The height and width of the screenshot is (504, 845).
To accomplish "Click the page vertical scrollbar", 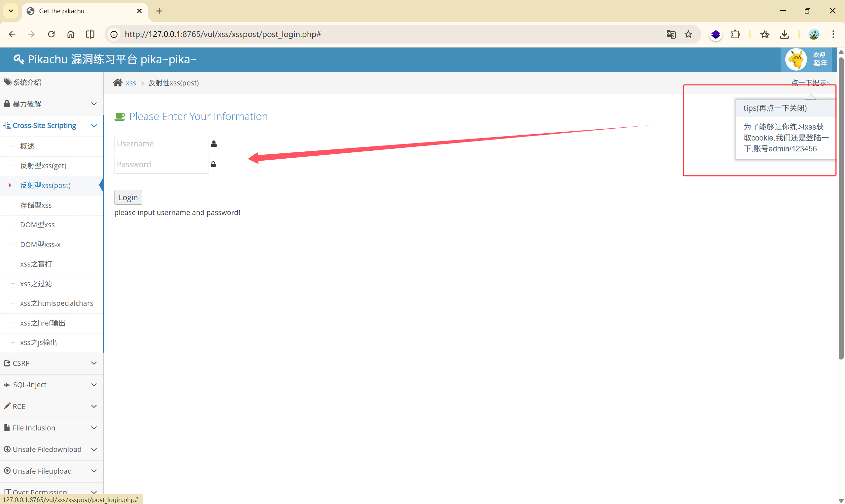I will pyautogui.click(x=841, y=207).
